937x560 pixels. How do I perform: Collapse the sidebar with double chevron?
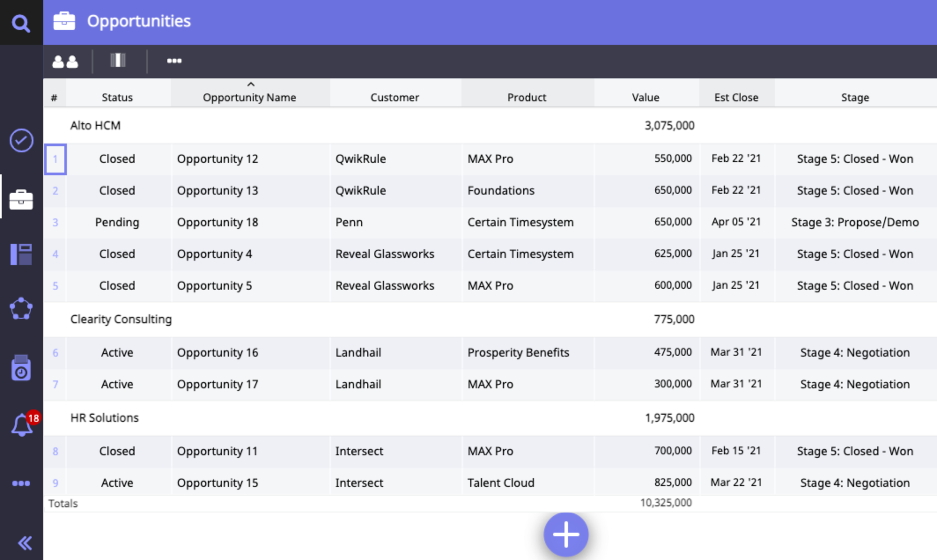pyautogui.click(x=25, y=543)
